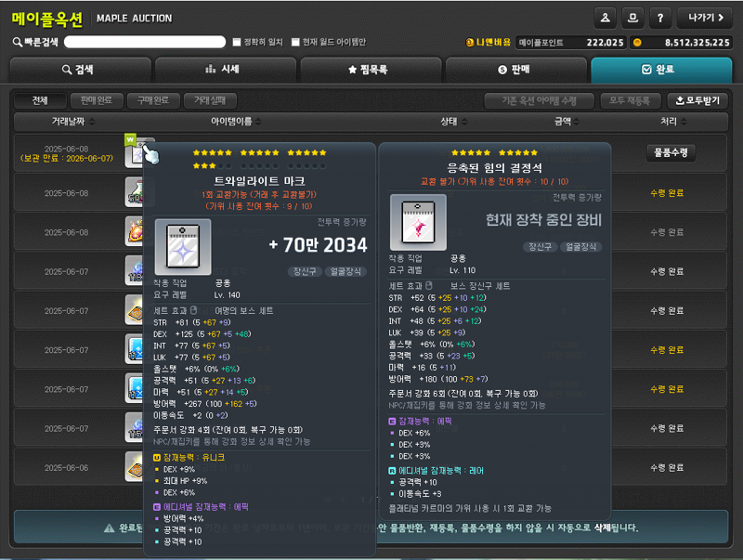
Task: Click the 보관 만료 : 2026-06-07 text
Action: click(67, 158)
